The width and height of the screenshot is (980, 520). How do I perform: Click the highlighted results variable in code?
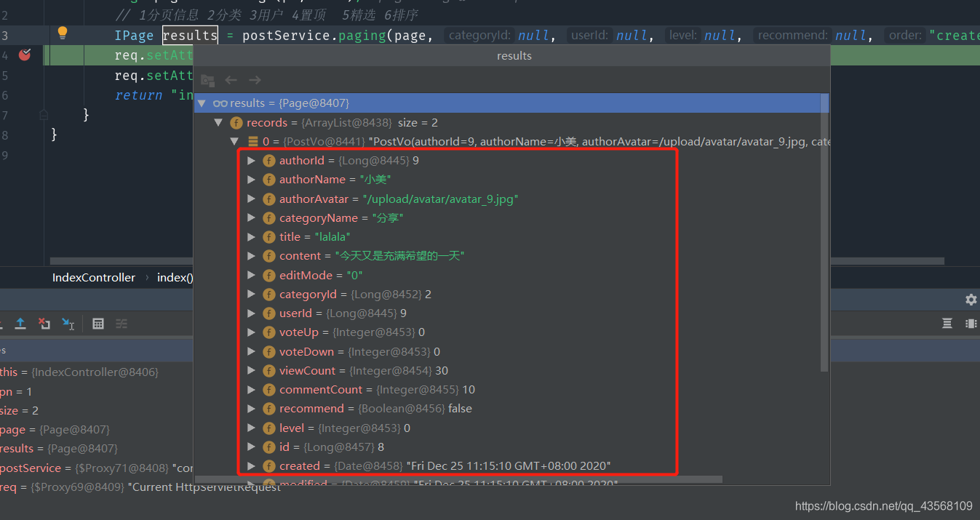(190, 35)
